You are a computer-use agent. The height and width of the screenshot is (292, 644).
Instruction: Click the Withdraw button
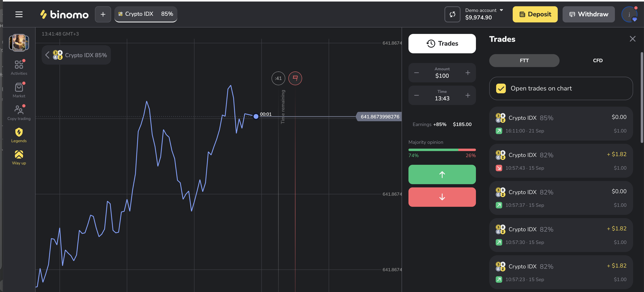pyautogui.click(x=588, y=14)
